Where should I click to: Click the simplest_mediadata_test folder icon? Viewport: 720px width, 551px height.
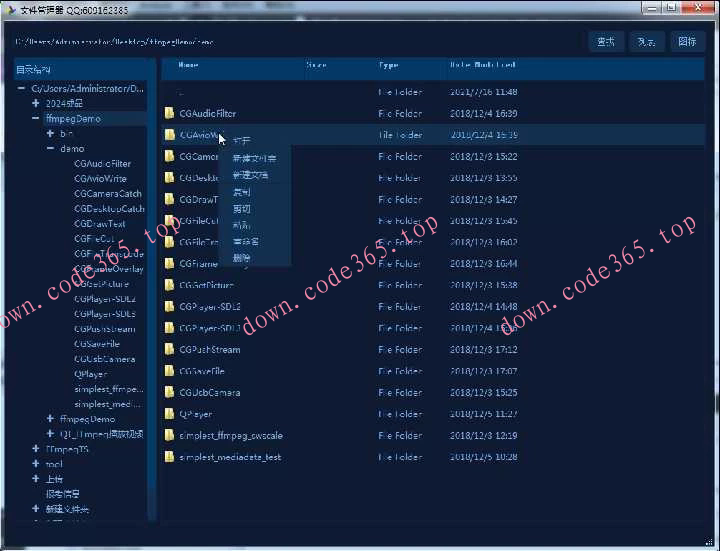(x=170, y=457)
